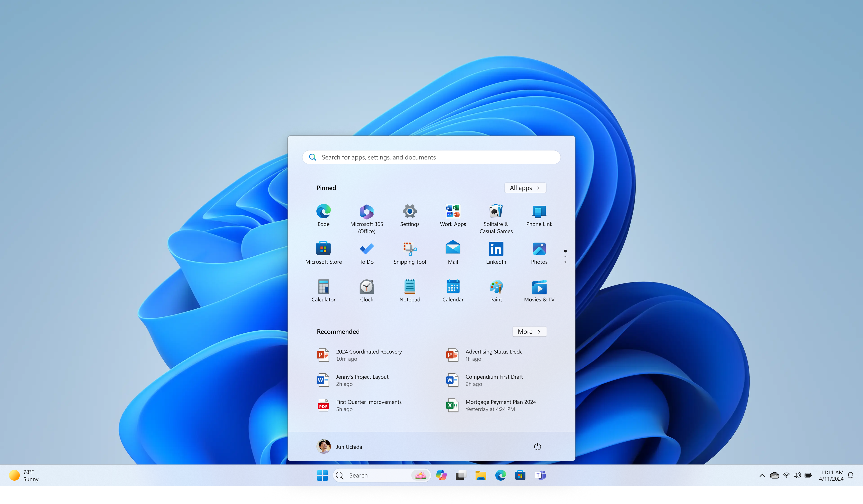This screenshot has width=863, height=504.
Task: Open the LinkedIn app
Action: coord(496,250)
